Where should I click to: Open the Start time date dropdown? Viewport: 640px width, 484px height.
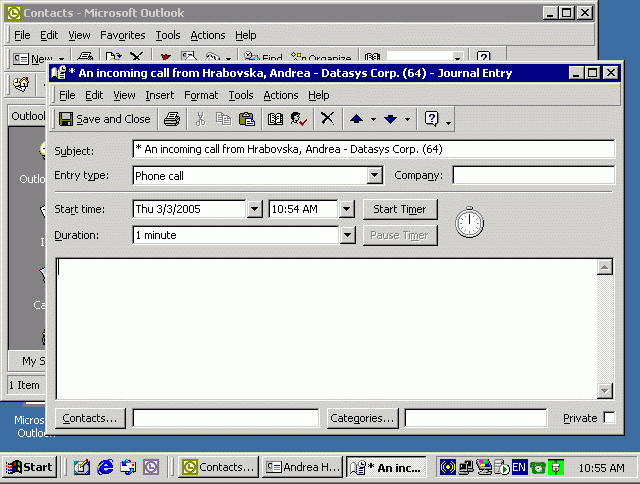pos(254,209)
